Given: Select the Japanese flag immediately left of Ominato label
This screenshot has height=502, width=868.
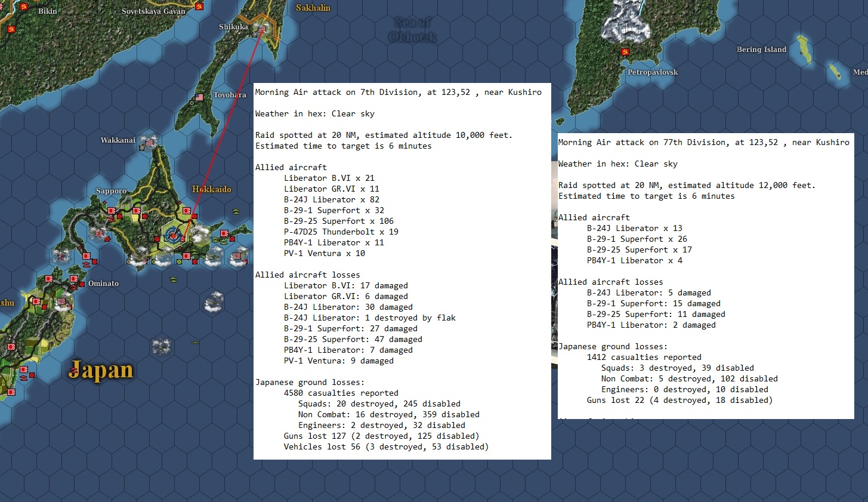Looking at the screenshot, I should click(x=74, y=279).
